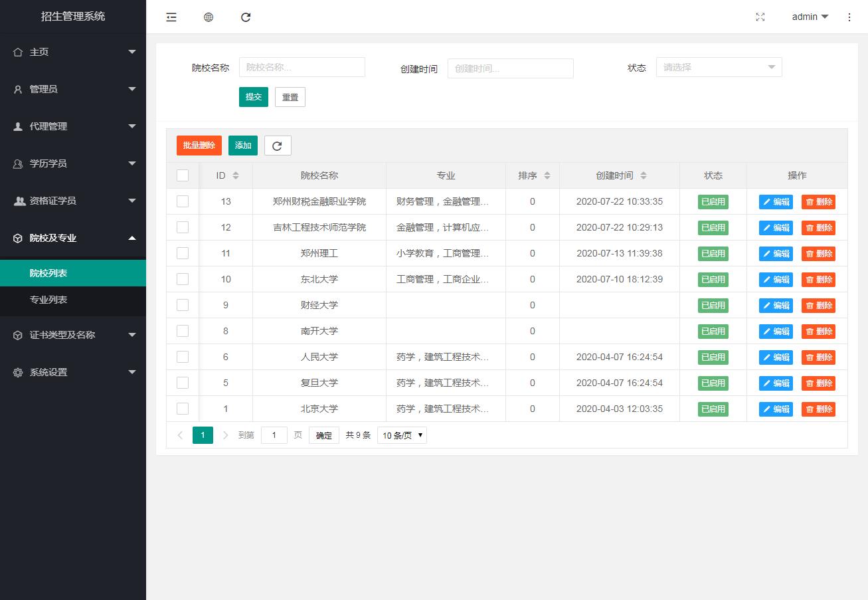Viewport: 868px width, 600px height.
Task: Tick the checkbox for row ID 13
Action: click(x=183, y=201)
